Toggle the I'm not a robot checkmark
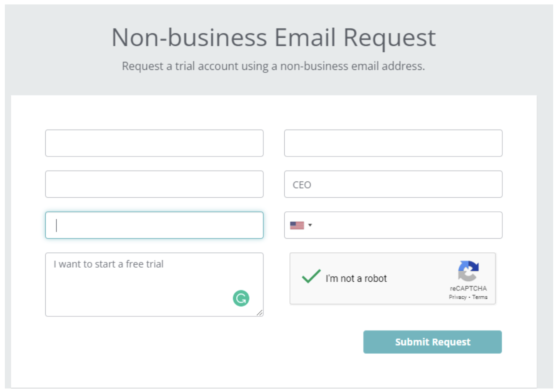 click(x=311, y=277)
